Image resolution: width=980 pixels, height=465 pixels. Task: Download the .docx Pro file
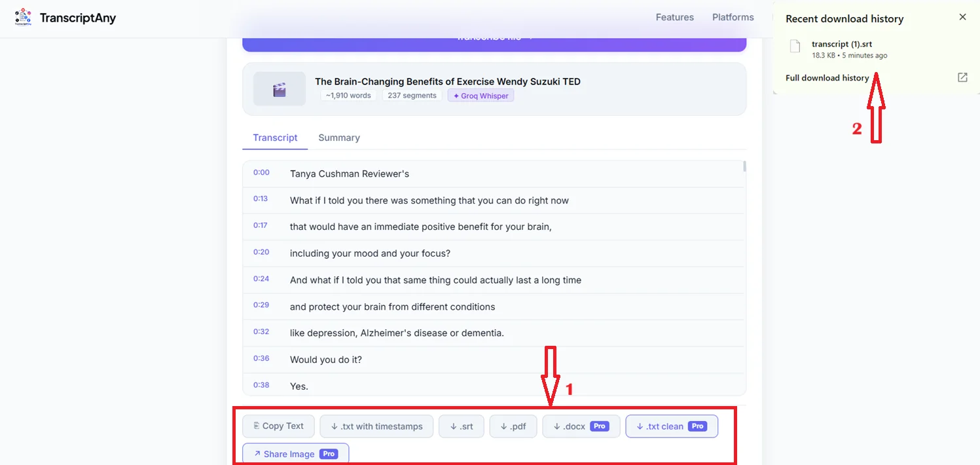581,426
